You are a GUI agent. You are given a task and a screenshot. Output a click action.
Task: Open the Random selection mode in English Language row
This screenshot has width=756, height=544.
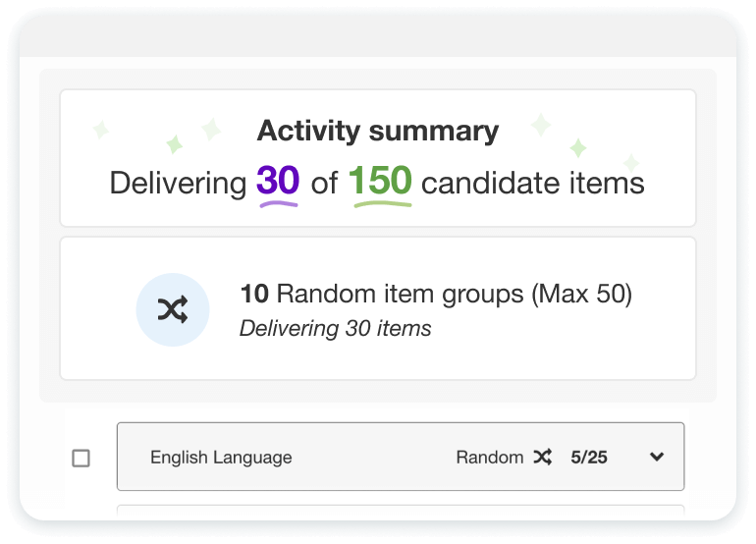489,457
